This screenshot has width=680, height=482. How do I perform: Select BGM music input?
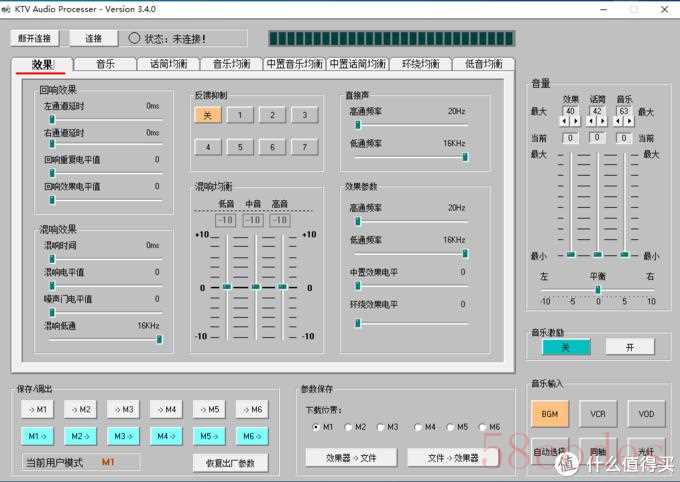tap(549, 414)
